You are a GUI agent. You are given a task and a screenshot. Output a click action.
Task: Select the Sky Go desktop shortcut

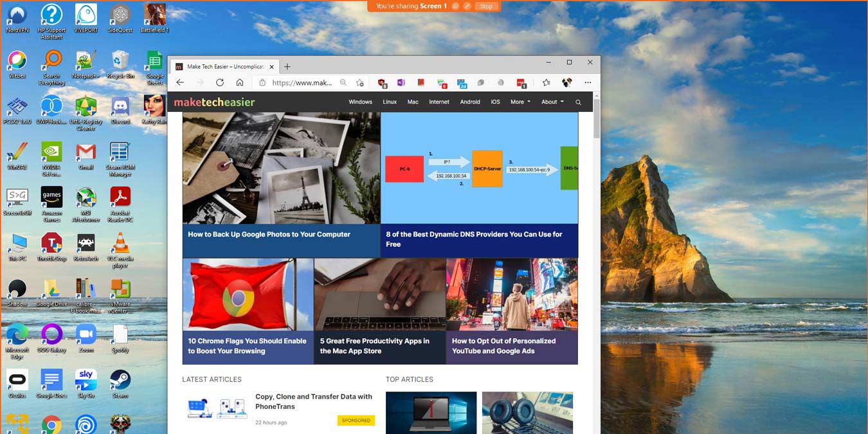tap(86, 383)
